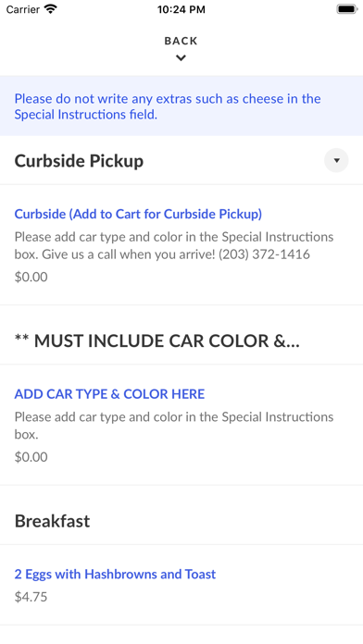Screen dimensions: 363x644
Task: Click the 10:24 PM clock
Action: (181, 9)
